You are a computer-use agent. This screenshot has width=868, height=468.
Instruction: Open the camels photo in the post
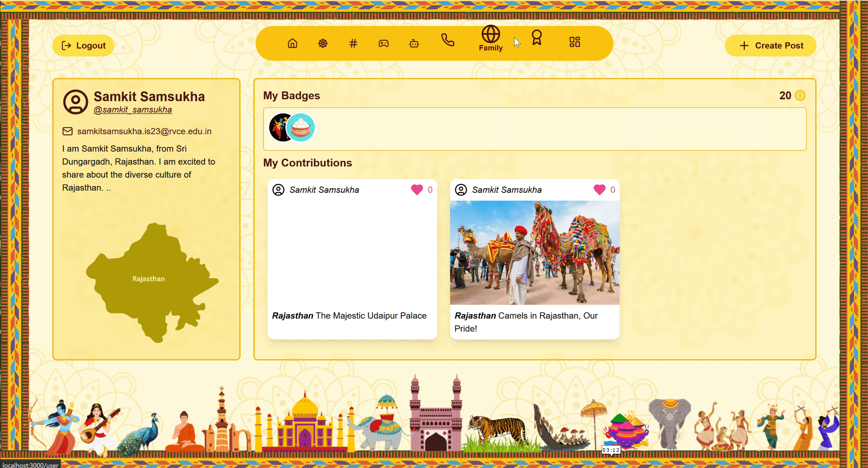tap(535, 253)
